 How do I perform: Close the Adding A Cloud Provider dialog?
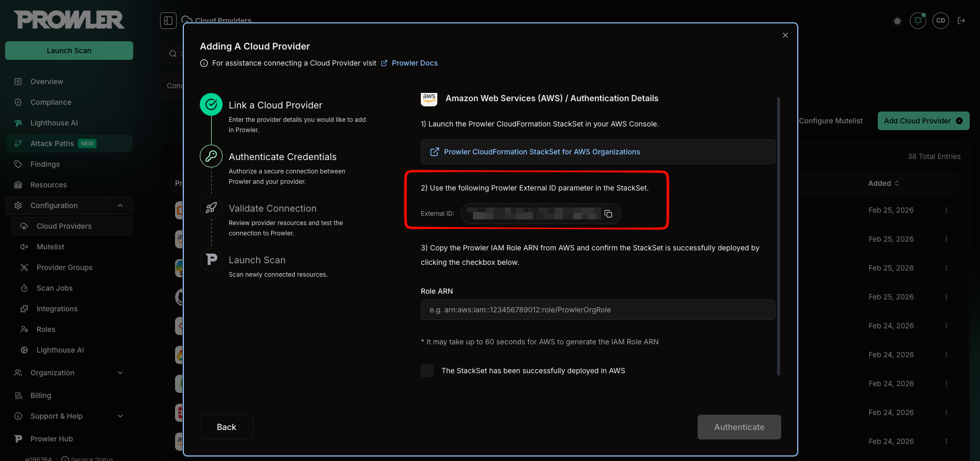coord(785,35)
